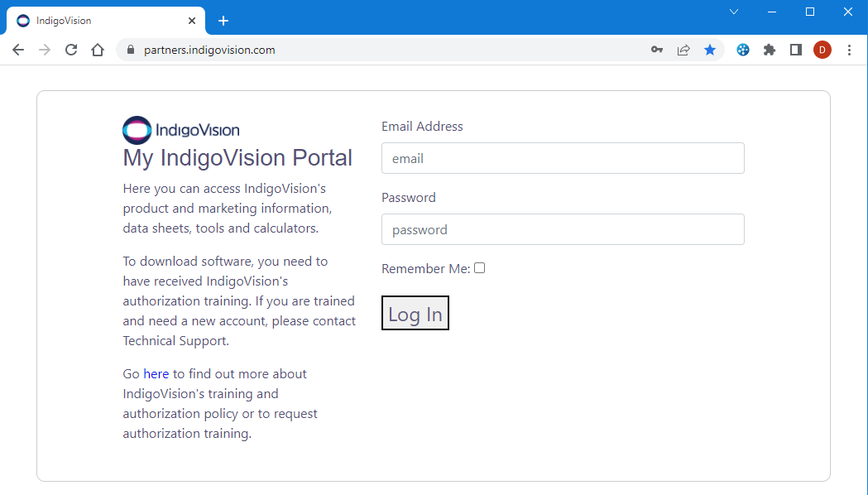Click the browser profile avatar
868x495 pixels.
pyautogui.click(x=822, y=50)
